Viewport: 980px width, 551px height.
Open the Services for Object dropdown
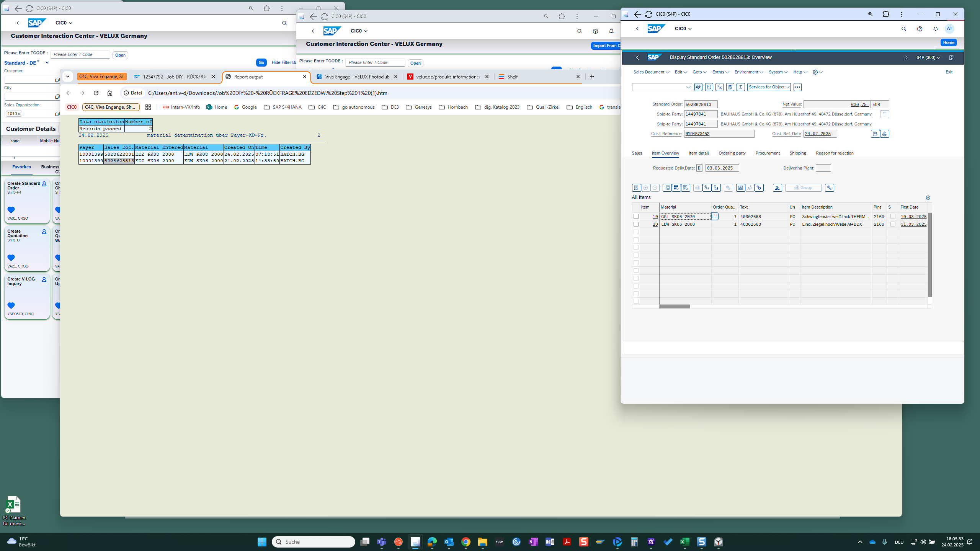[769, 87]
